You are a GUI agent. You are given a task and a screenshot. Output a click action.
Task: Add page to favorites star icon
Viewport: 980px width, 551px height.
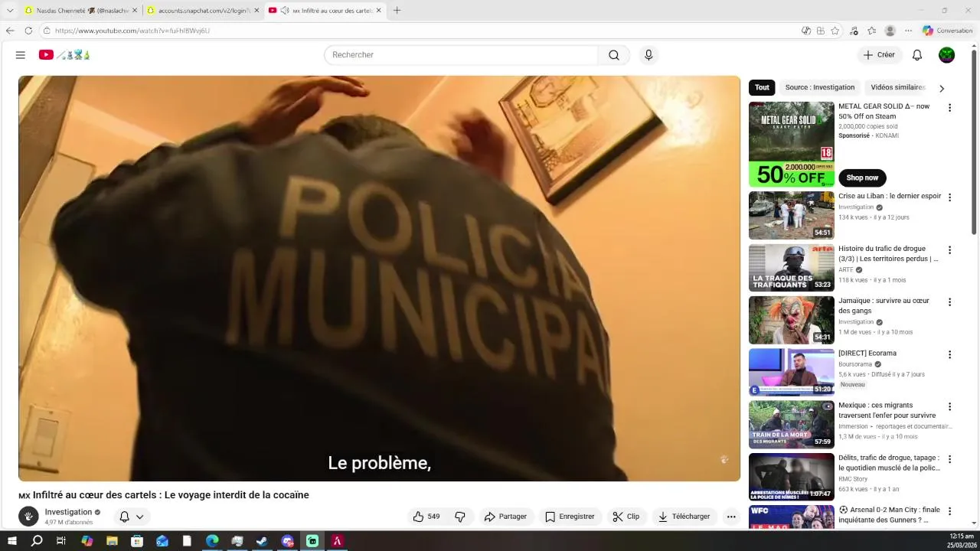click(x=835, y=31)
